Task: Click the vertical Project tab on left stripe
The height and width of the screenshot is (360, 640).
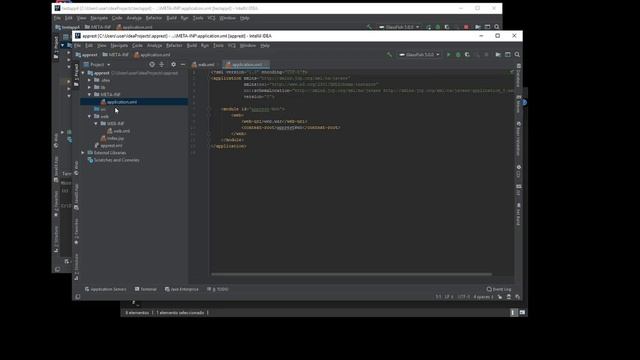Action: 76,76
